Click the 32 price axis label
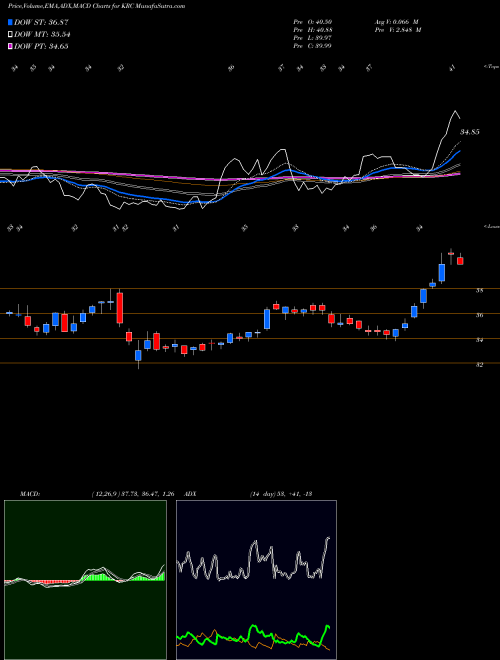Viewport: 500px width, 660px height. 479,365
